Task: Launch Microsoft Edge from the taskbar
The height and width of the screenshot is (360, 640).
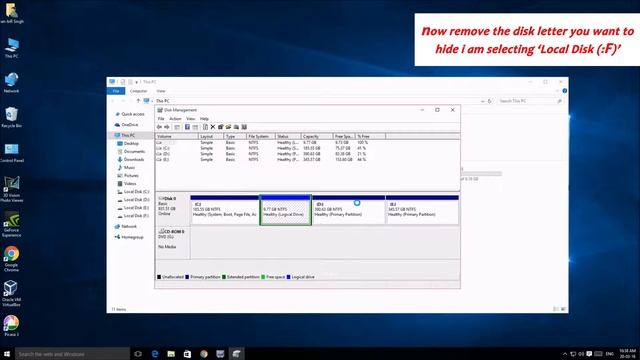Action: pos(155,354)
